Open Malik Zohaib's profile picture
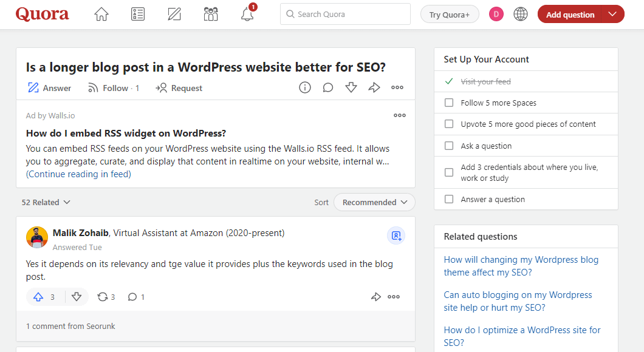Viewport: 644px width, 352px height. [x=37, y=237]
